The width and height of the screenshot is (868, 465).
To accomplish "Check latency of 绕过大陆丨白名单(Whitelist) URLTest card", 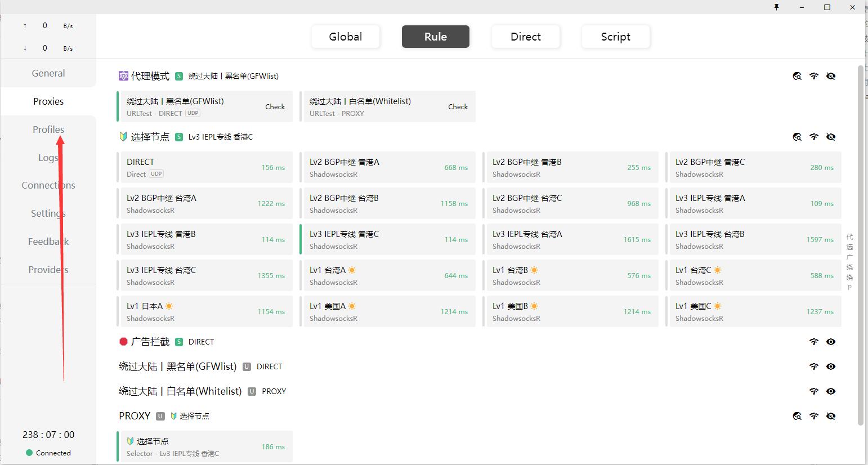I will tap(458, 106).
